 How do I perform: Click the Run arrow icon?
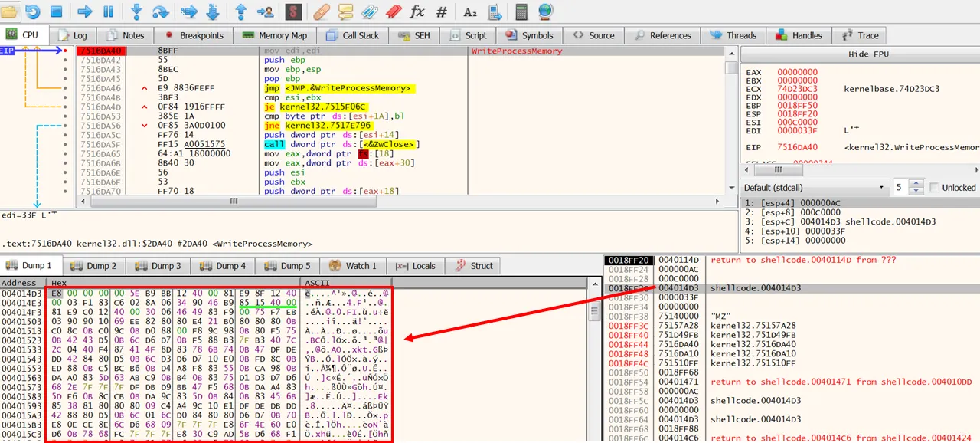point(85,11)
